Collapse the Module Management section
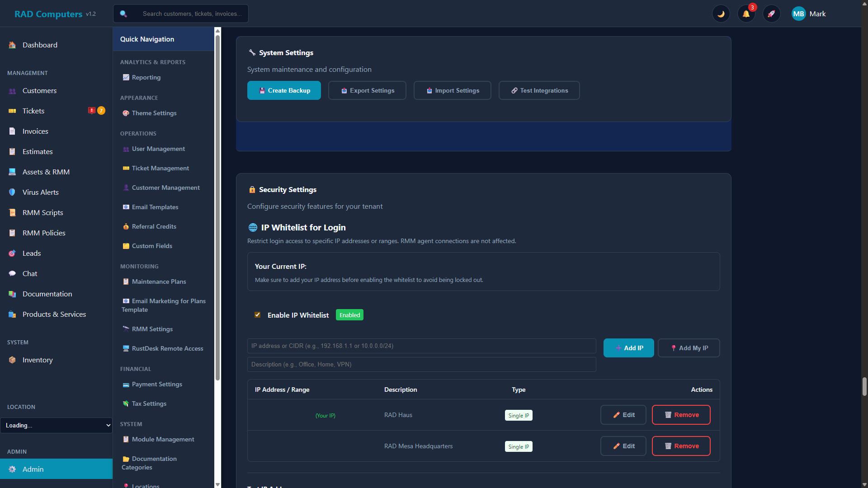This screenshot has width=868, height=488. 163,439
